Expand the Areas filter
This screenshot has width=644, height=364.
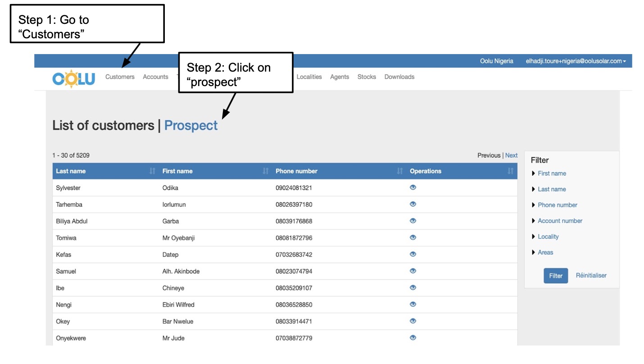(x=545, y=252)
